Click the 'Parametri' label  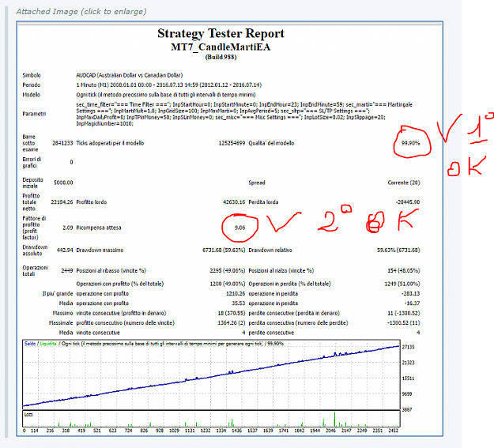(x=34, y=114)
